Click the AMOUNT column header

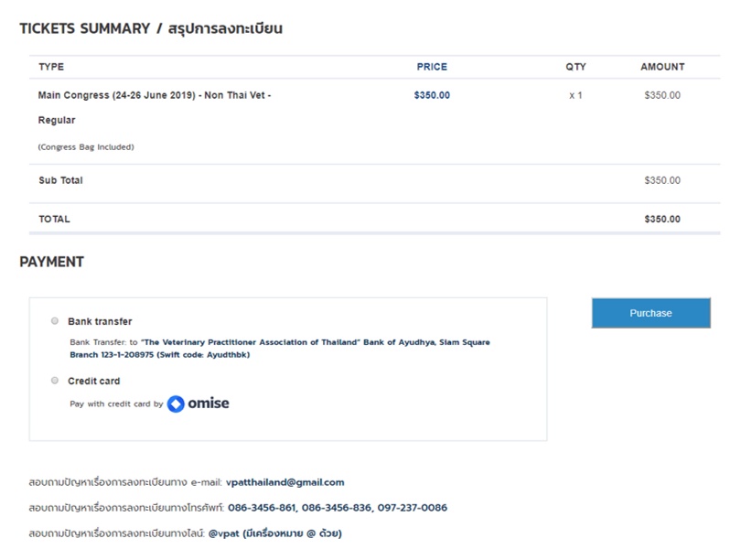tap(662, 67)
